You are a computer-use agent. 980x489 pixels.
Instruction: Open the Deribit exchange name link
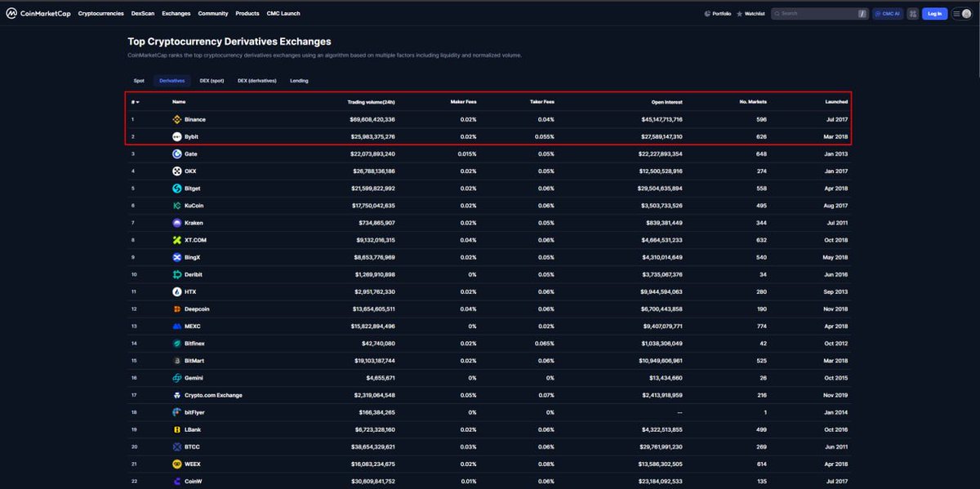point(194,274)
